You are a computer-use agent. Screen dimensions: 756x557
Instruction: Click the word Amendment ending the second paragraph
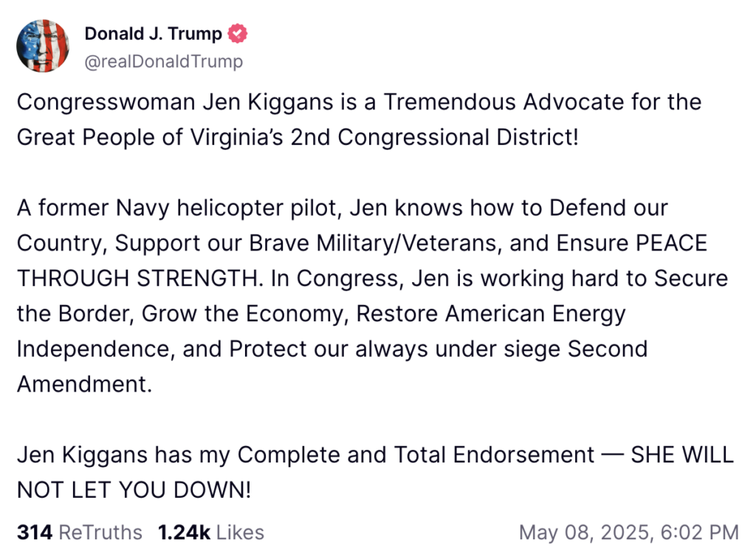[x=81, y=384]
